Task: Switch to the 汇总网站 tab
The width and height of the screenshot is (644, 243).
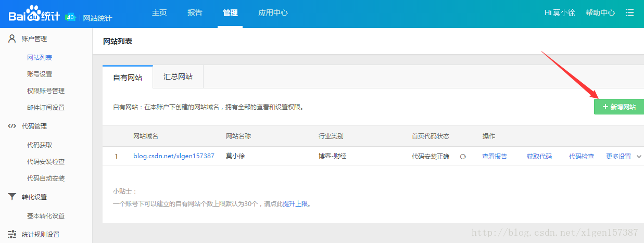Action: click(x=178, y=76)
